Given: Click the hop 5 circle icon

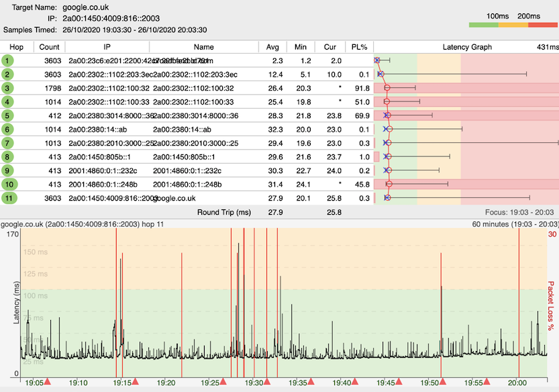Looking at the screenshot, I should coord(7,115).
